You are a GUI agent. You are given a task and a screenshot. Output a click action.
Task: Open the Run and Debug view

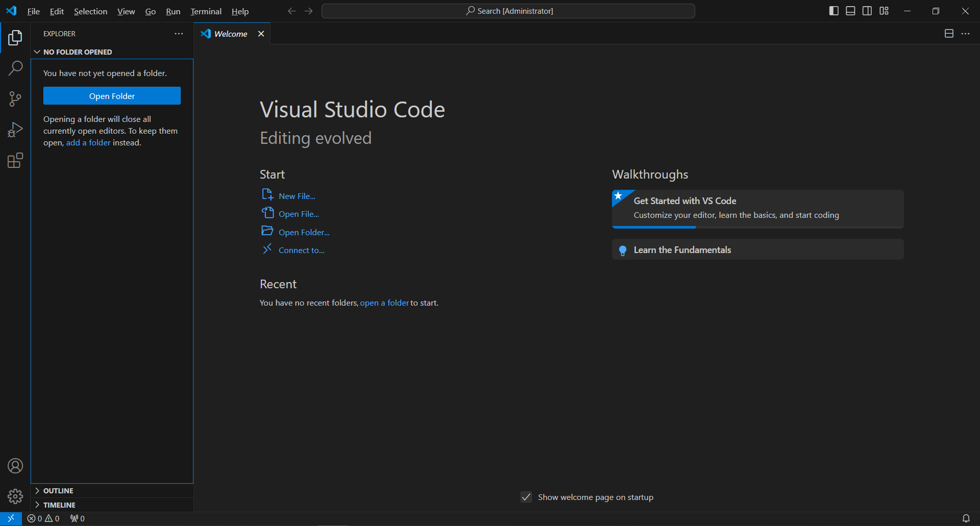click(x=15, y=130)
